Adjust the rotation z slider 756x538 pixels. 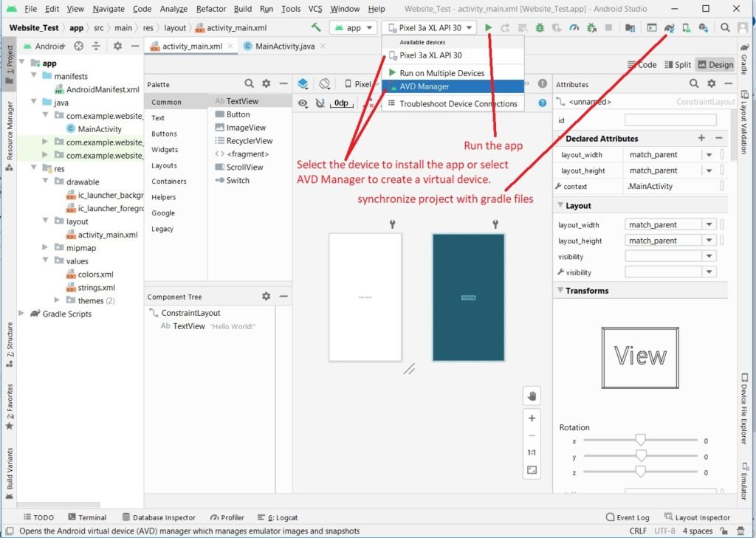pyautogui.click(x=640, y=472)
